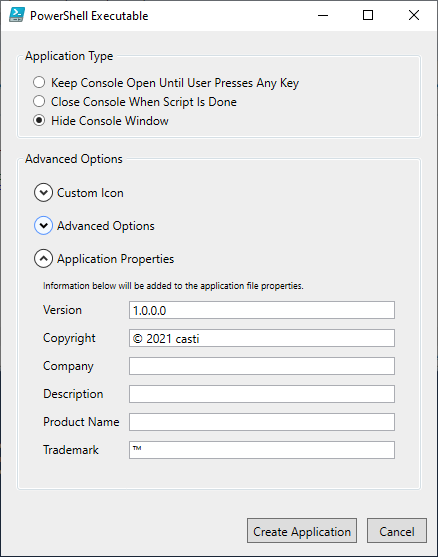Click the Create Application button
The image size is (438, 557).
click(302, 531)
